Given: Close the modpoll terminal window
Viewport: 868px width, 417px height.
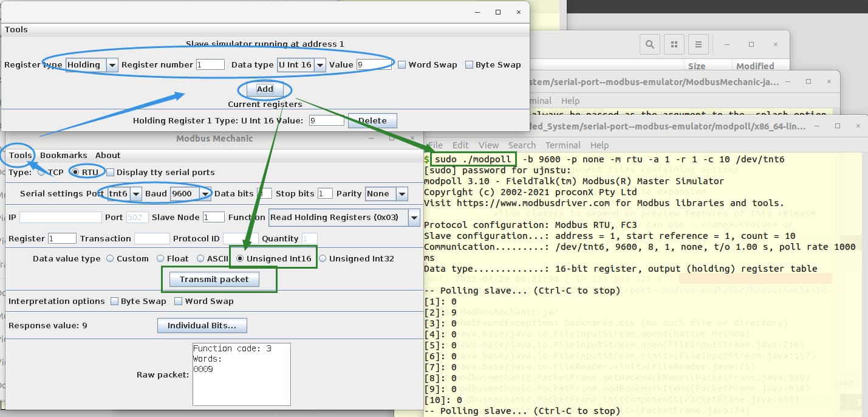Looking at the screenshot, I should [x=857, y=126].
